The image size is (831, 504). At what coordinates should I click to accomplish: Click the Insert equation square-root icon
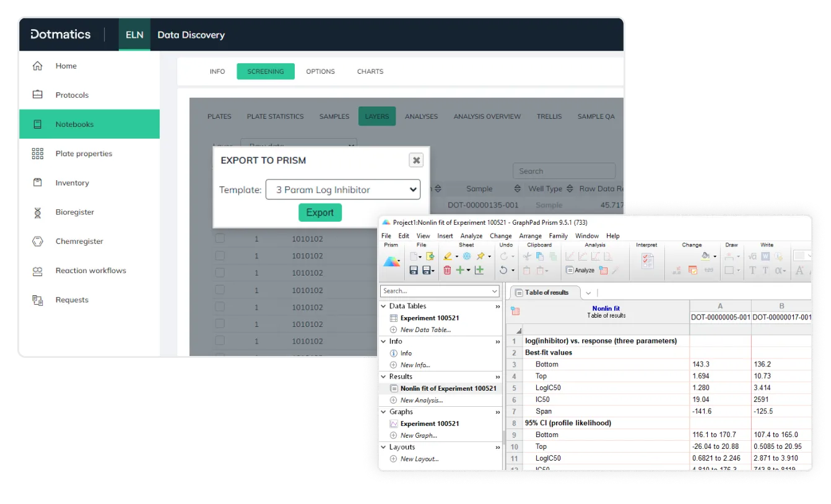point(752,256)
